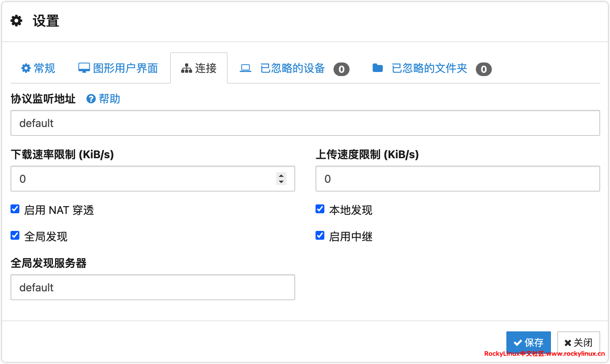This screenshot has height=364, width=610.
Task: Click the folder icon for ignored folders
Action: click(x=377, y=68)
